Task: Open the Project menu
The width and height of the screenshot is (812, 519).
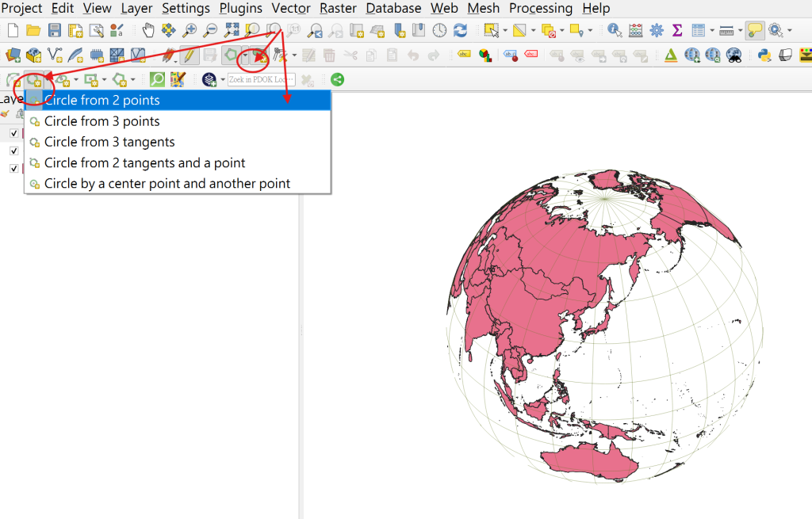Action: pos(21,8)
